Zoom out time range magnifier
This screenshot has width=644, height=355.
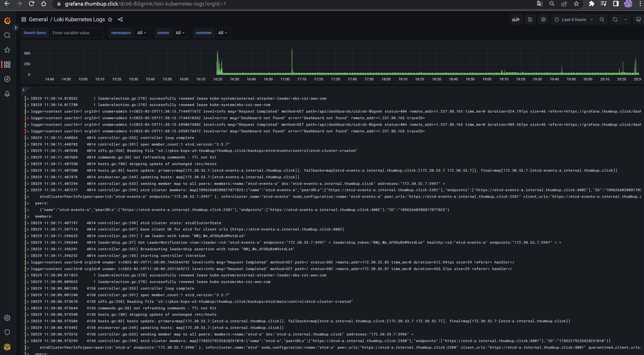coord(602,20)
